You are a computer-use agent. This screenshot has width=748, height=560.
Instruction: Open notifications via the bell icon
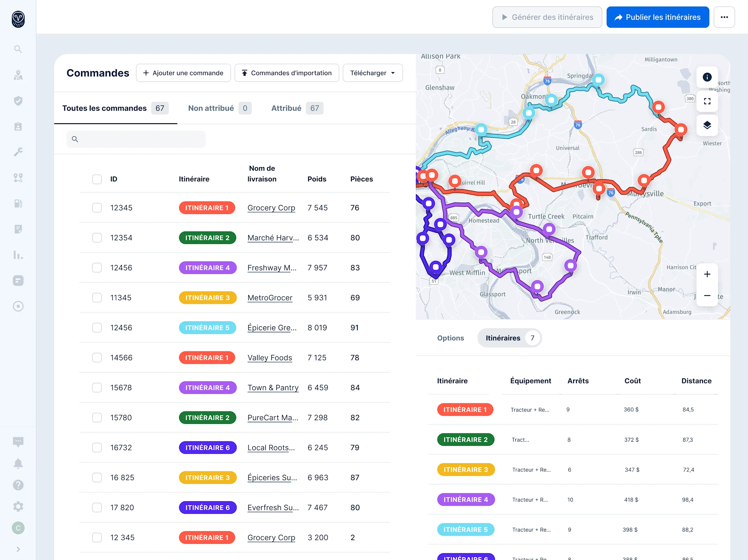pos(18,463)
